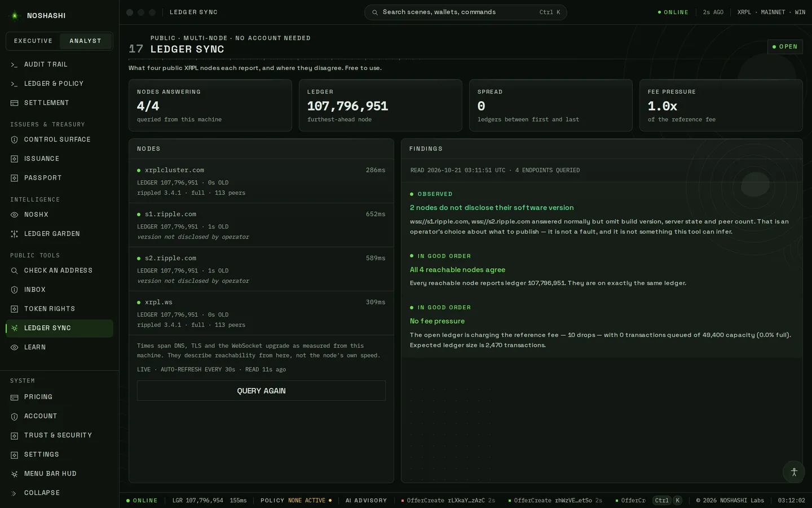Open Ledger & Policy in the sidebar
The image size is (812, 508).
click(x=59, y=84)
